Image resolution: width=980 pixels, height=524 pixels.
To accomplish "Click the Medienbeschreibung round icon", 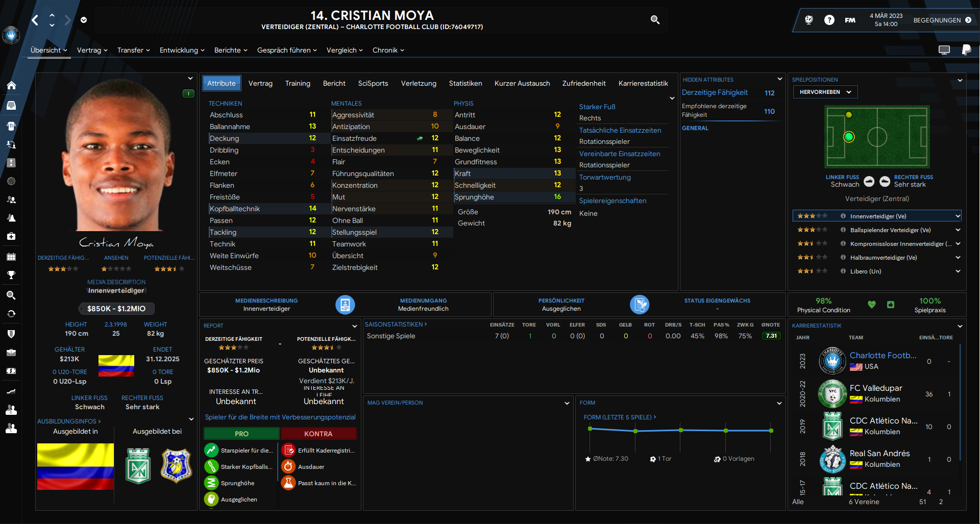I will (345, 305).
